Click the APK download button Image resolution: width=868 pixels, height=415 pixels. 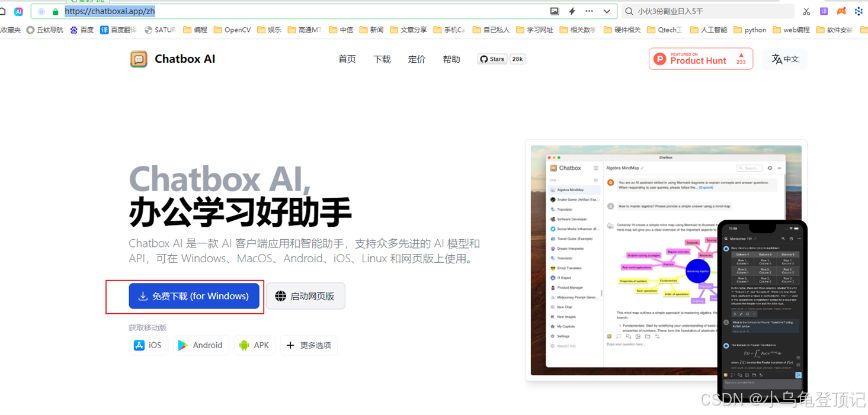[x=255, y=345]
